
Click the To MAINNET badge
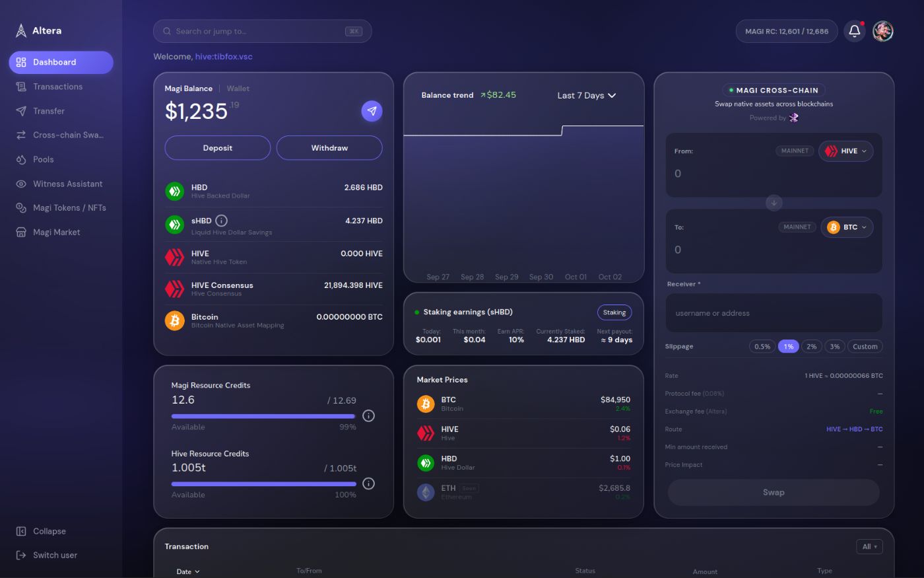click(797, 227)
